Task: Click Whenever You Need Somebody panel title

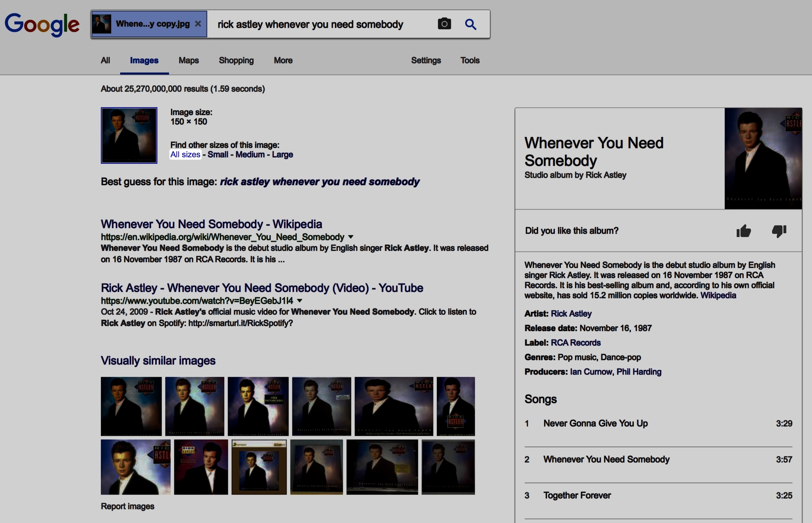Action: tap(594, 152)
